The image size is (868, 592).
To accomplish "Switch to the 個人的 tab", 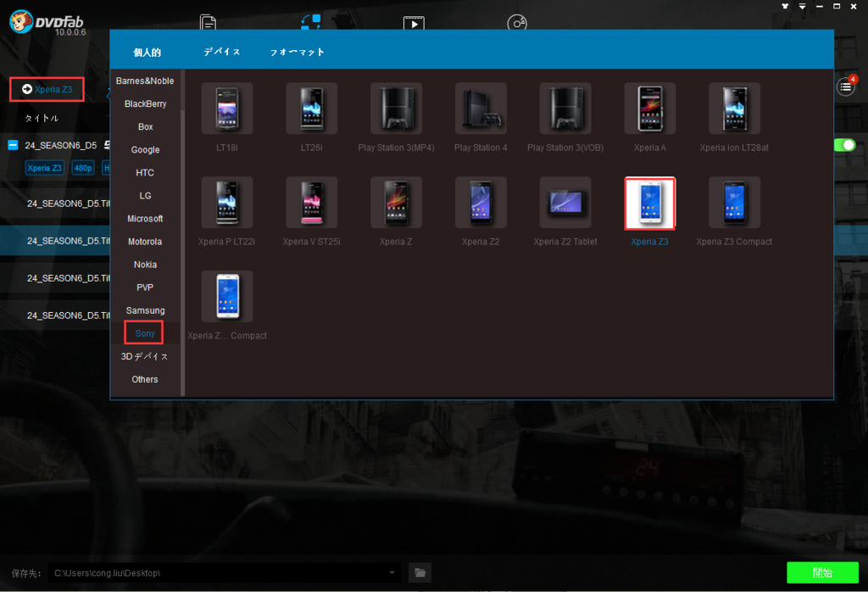I will (x=147, y=52).
